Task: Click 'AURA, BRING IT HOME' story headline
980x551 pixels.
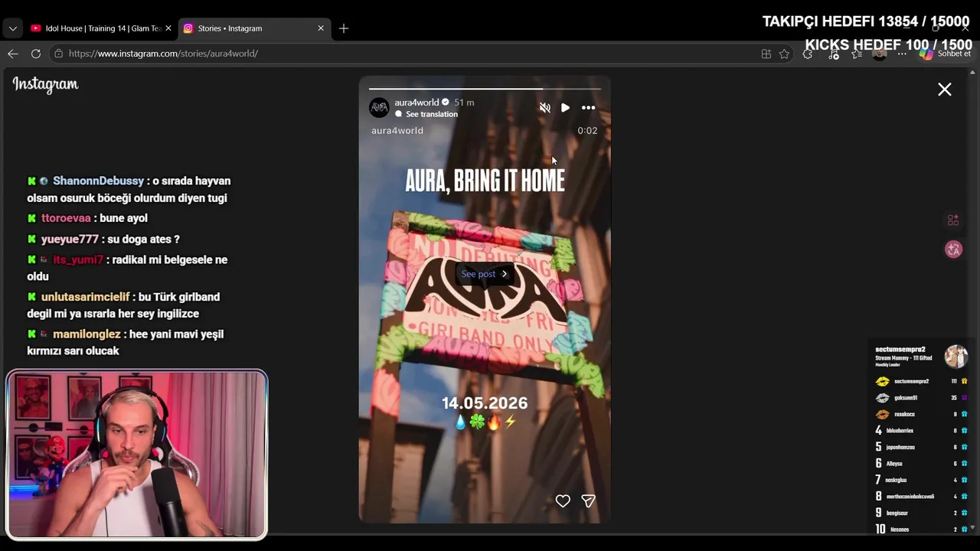Action: [x=485, y=181]
